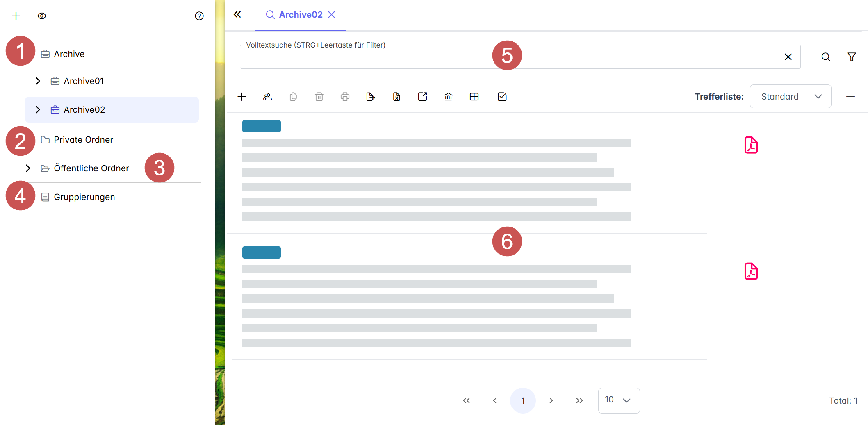This screenshot has height=425, width=868.
Task: Enable the selection checkbox icon in the toolbar
Action: (502, 97)
